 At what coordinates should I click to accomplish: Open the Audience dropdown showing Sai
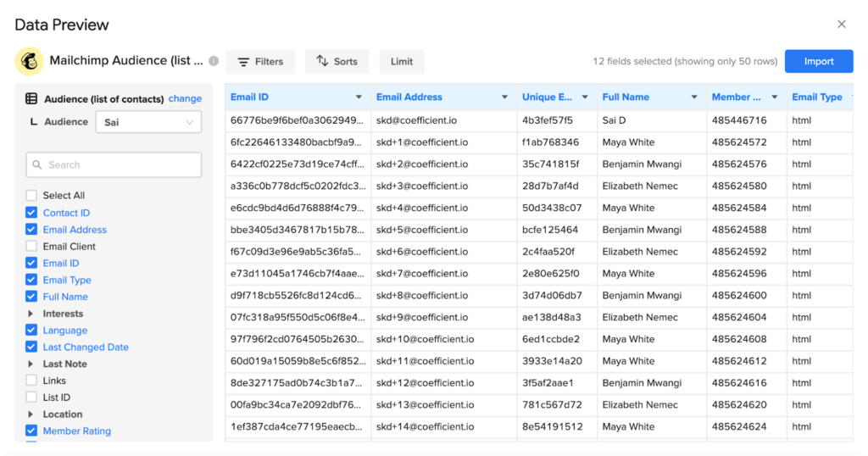148,122
